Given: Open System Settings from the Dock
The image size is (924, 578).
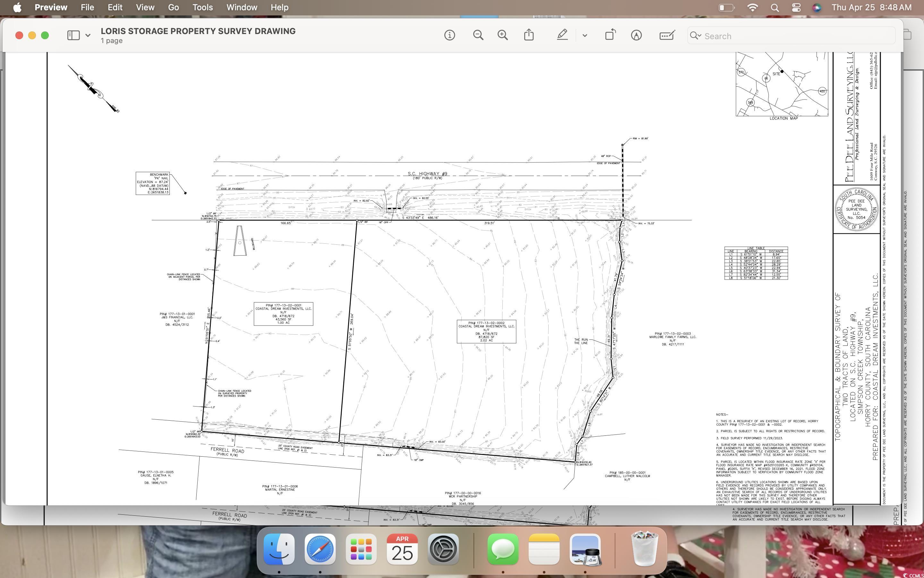Looking at the screenshot, I should (443, 549).
